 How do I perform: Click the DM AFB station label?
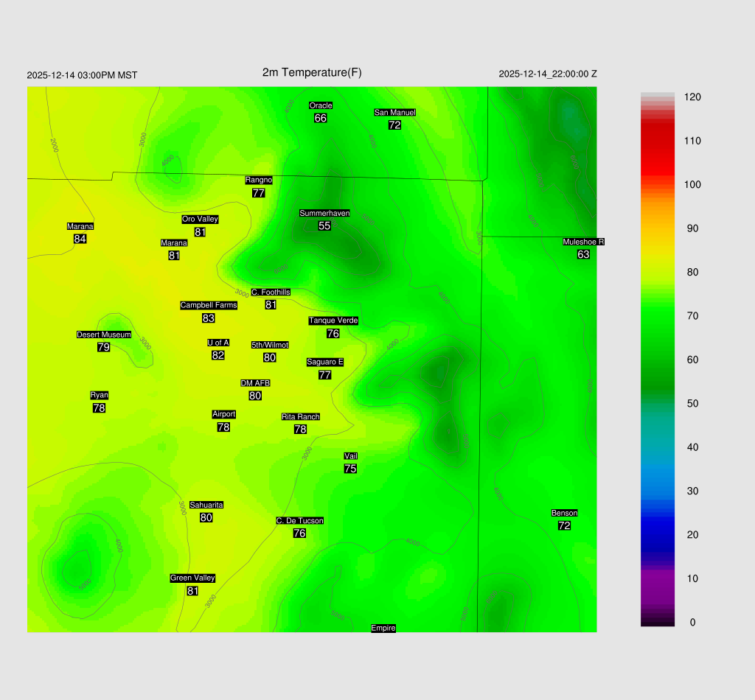pos(255,383)
